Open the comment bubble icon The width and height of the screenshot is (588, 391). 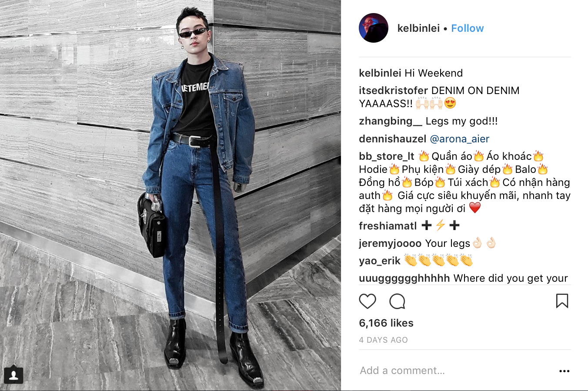[x=397, y=301]
